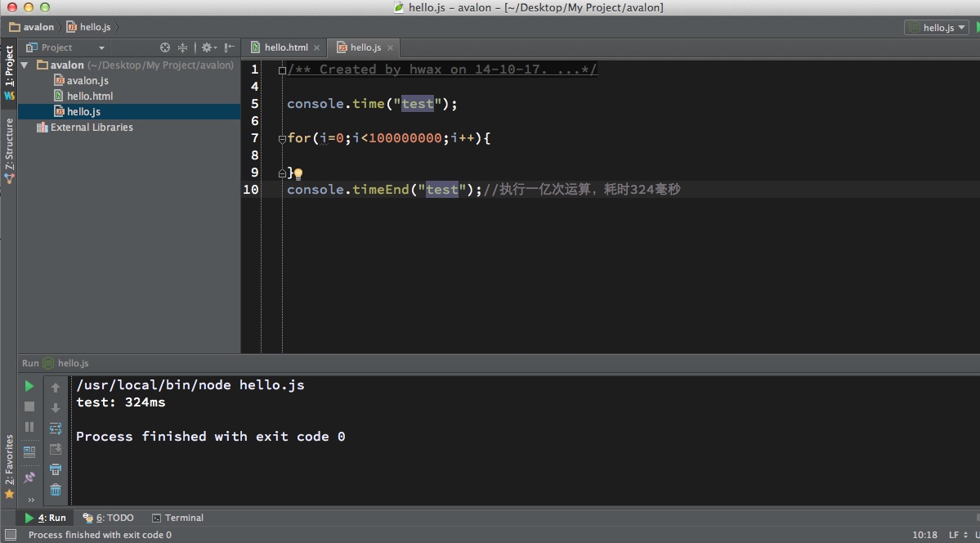
Task: Click the WS WebStorm icon in the sidebar
Action: [9, 96]
